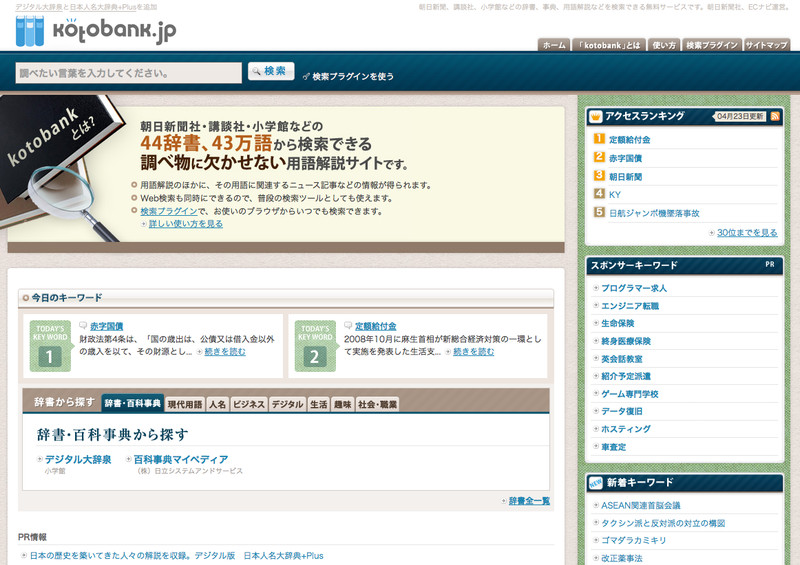Select the デジタル category tab

(287, 404)
